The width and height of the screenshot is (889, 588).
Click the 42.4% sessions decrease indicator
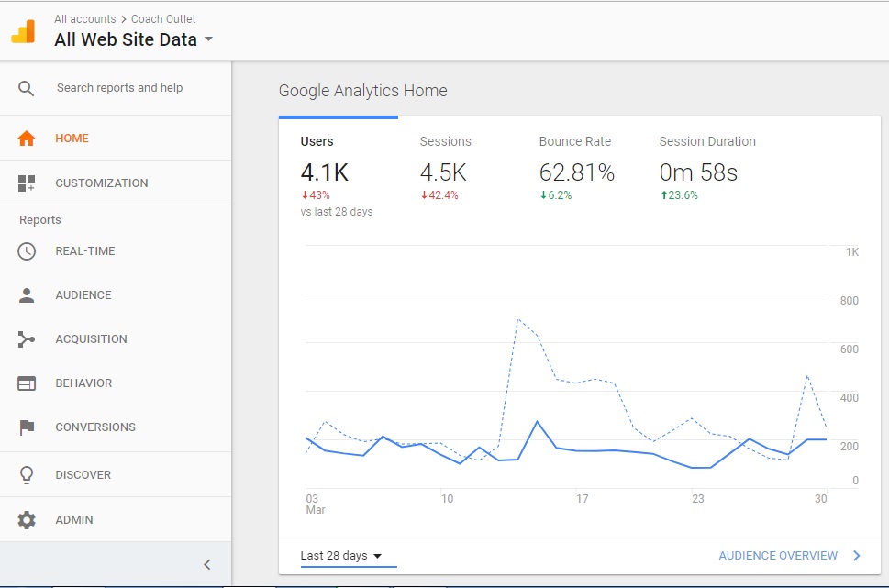click(x=439, y=195)
